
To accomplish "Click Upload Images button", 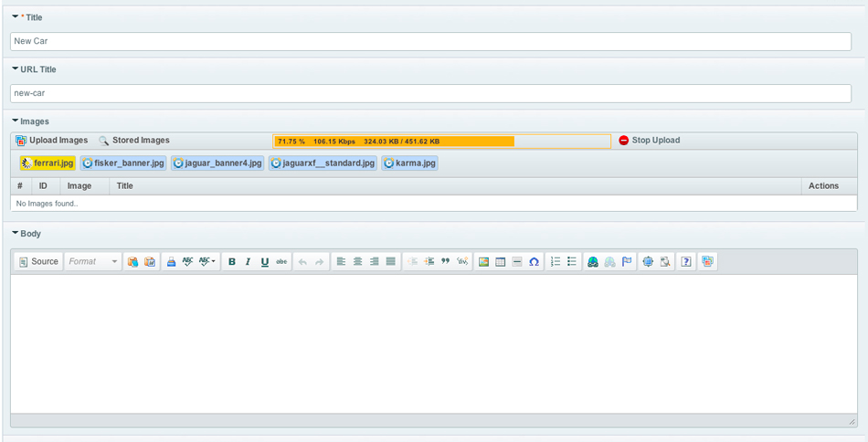I will [x=52, y=141].
